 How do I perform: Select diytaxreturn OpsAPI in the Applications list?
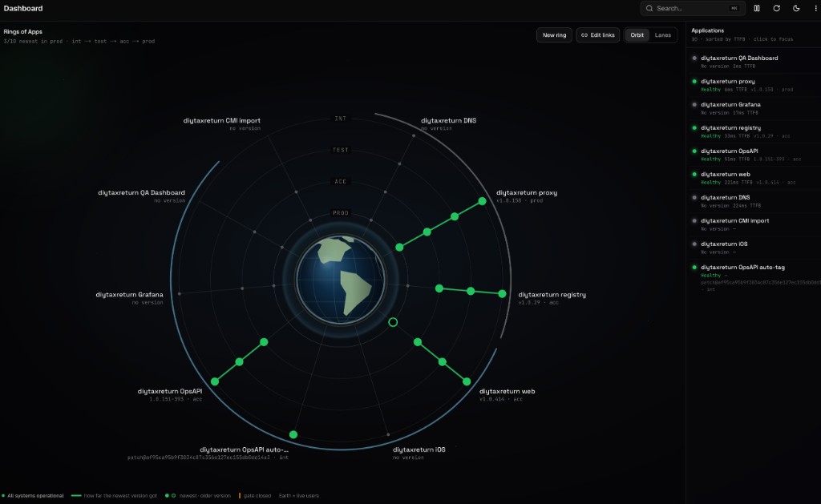(x=754, y=155)
